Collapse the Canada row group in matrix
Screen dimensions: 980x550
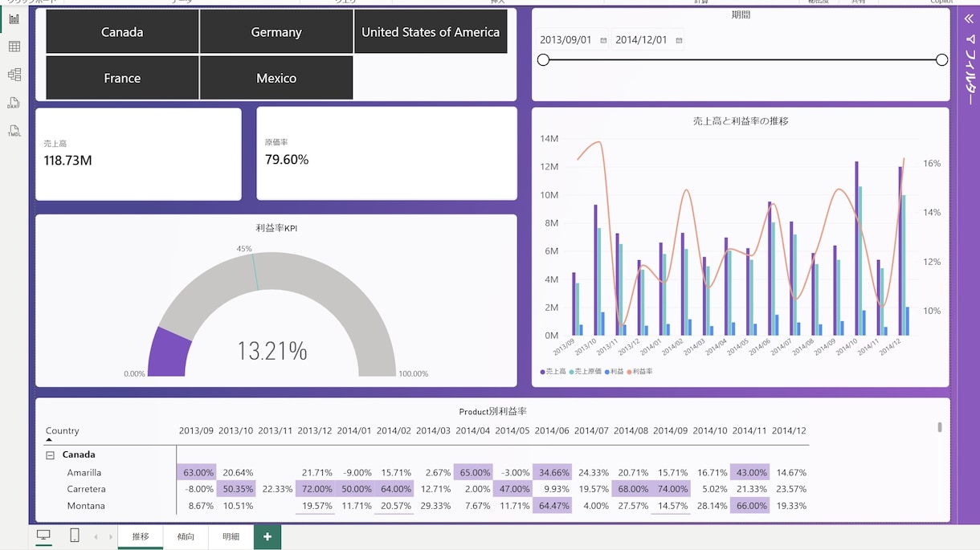click(x=50, y=455)
